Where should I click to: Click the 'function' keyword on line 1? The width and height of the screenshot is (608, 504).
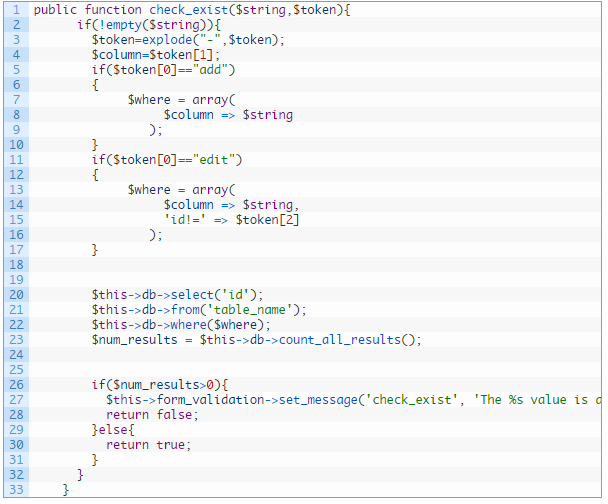point(113,10)
